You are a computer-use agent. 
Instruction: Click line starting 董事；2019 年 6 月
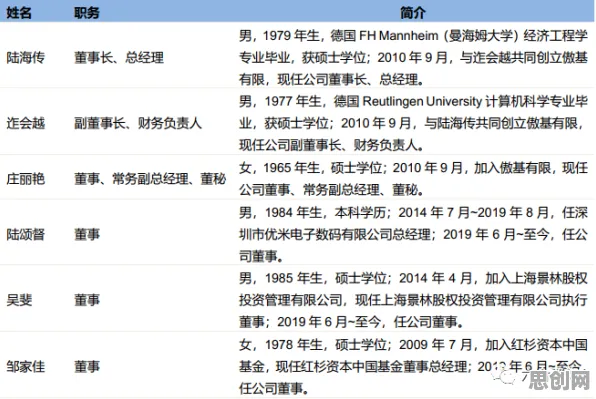pyautogui.click(x=351, y=322)
